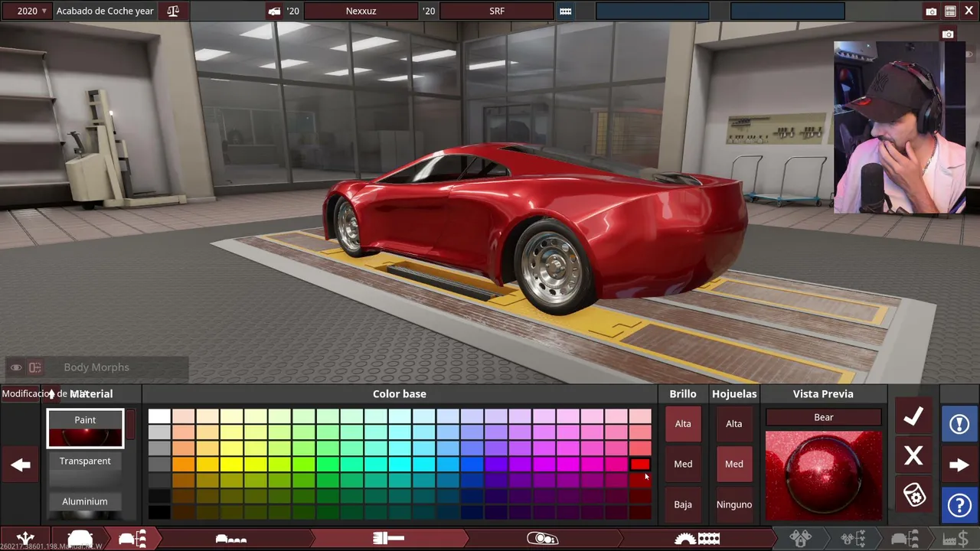Select the gear and grille step

pyautogui.click(x=697, y=539)
